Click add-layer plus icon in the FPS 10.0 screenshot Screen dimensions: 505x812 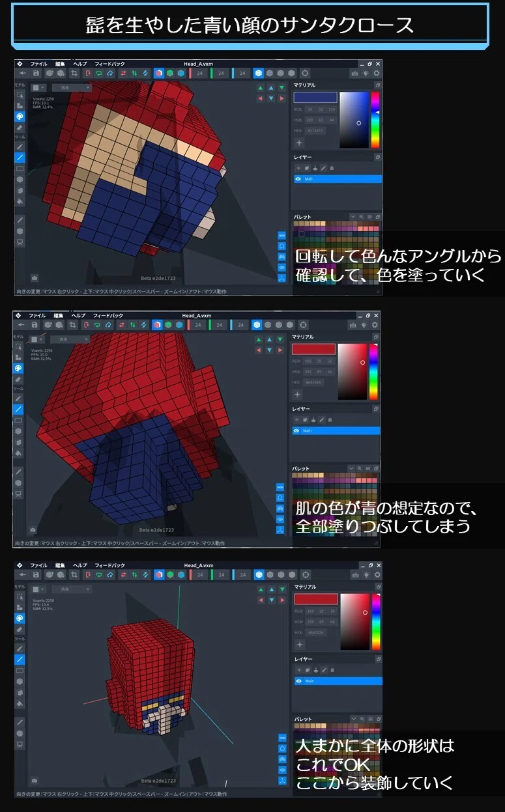point(298,420)
